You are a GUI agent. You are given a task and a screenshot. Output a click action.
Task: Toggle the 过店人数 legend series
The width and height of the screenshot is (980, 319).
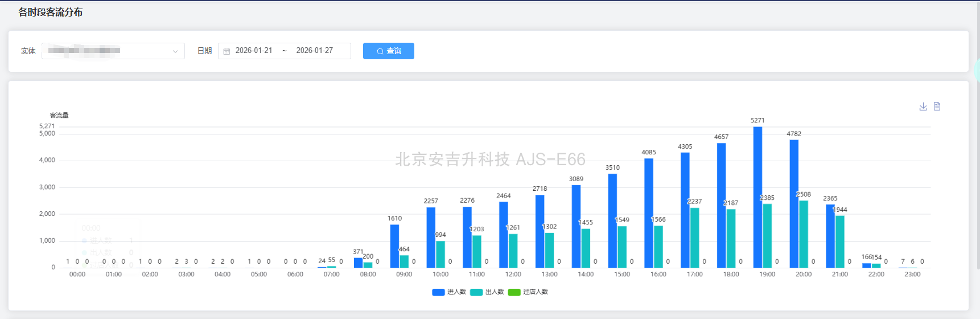[x=535, y=292]
